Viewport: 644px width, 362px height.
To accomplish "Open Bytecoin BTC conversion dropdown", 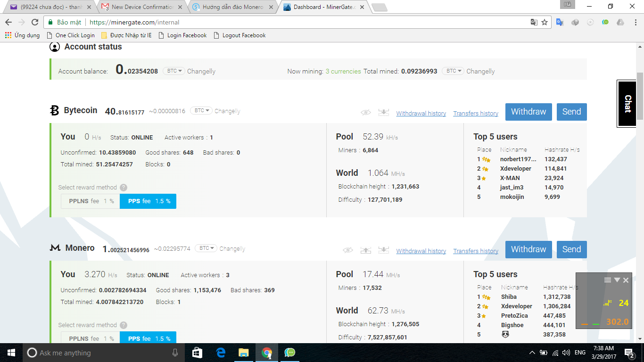I will tap(201, 111).
